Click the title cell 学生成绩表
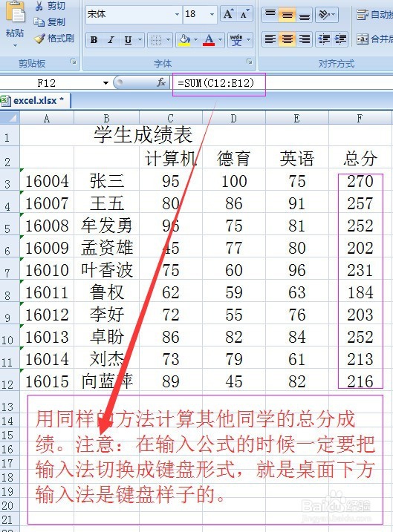The image size is (393, 532). click(x=143, y=135)
